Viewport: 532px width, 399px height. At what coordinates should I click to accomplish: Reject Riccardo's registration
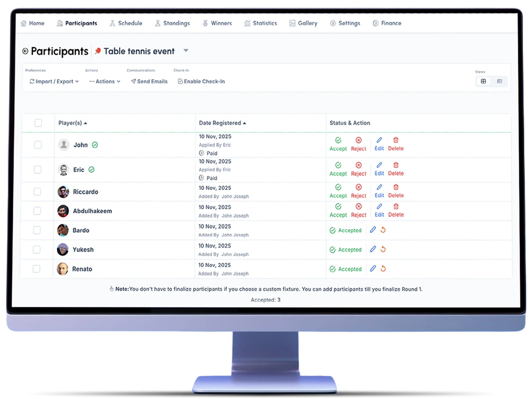(x=358, y=192)
